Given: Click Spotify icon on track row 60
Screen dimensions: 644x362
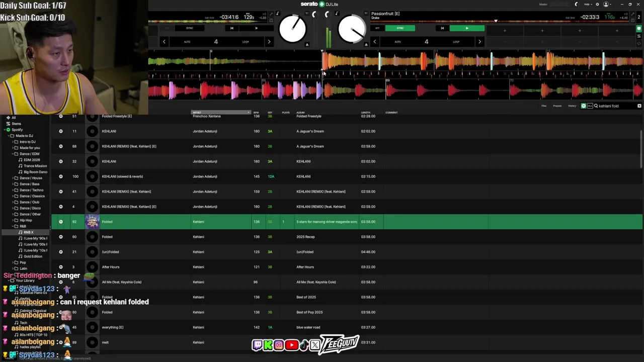Looking at the screenshot, I should pyautogui.click(x=61, y=237).
